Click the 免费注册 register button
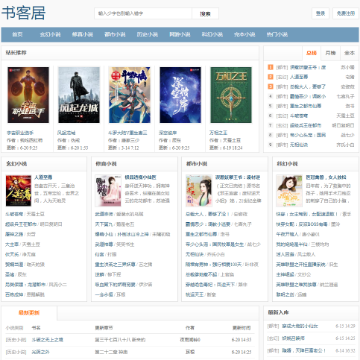The image size is (360, 360). [x=346, y=13]
